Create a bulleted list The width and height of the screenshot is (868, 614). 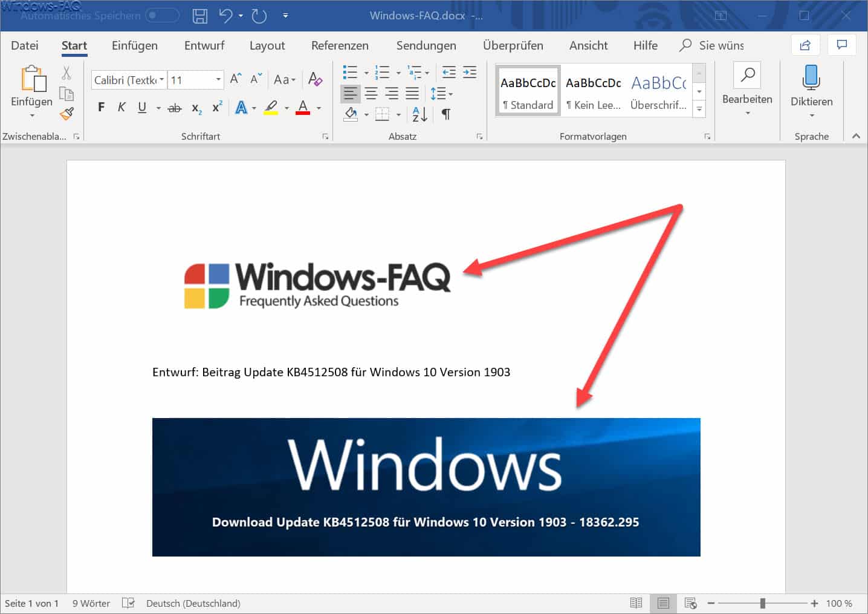pos(350,73)
